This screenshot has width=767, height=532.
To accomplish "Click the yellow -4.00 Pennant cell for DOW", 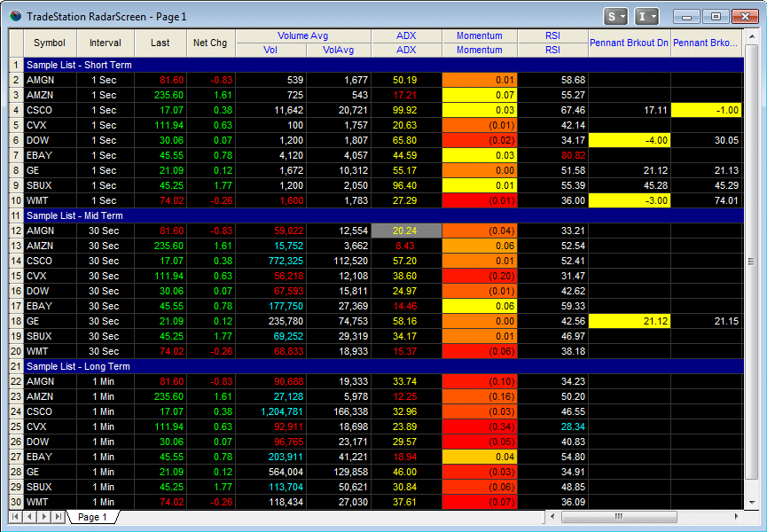I will click(629, 140).
